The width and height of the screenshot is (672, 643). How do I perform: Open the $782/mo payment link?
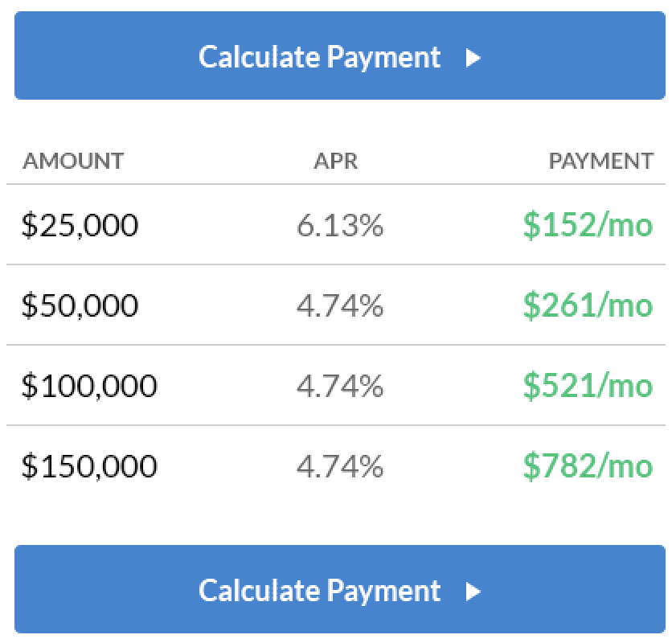[588, 466]
